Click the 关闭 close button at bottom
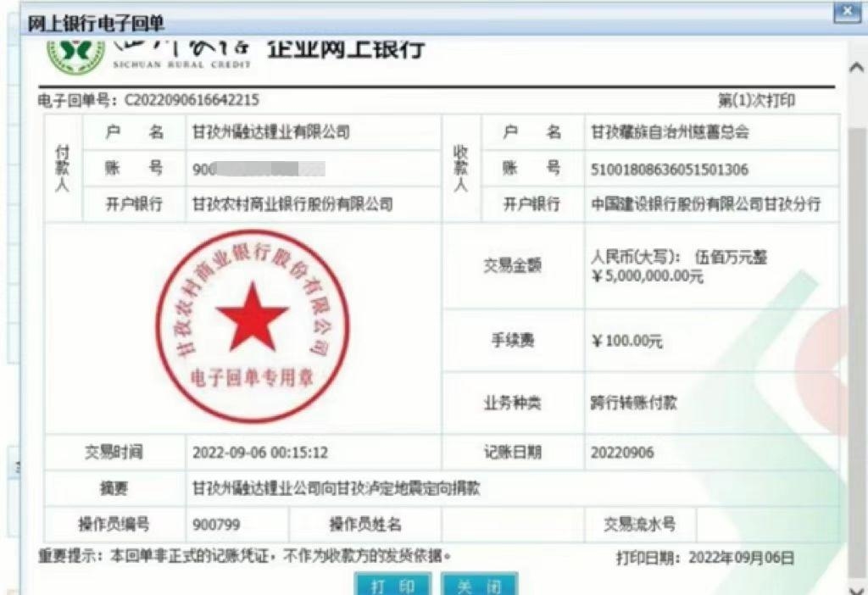This screenshot has height=595, width=868. point(480,585)
